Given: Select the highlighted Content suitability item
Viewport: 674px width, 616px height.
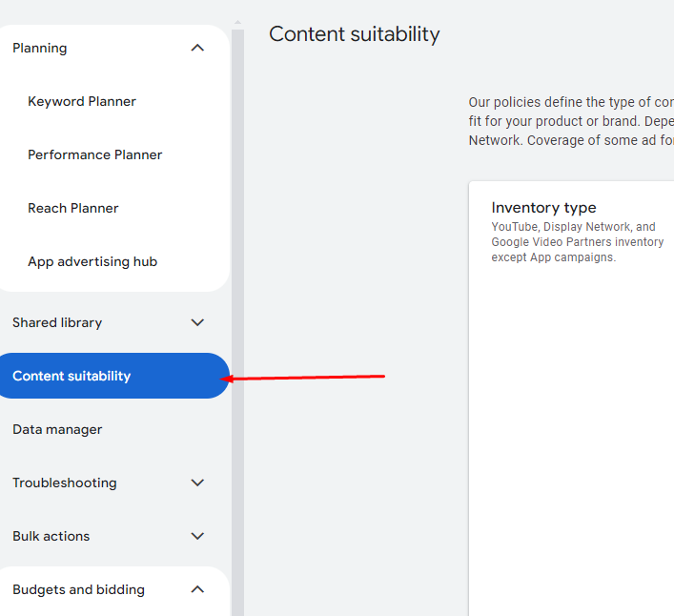Looking at the screenshot, I should (71, 376).
